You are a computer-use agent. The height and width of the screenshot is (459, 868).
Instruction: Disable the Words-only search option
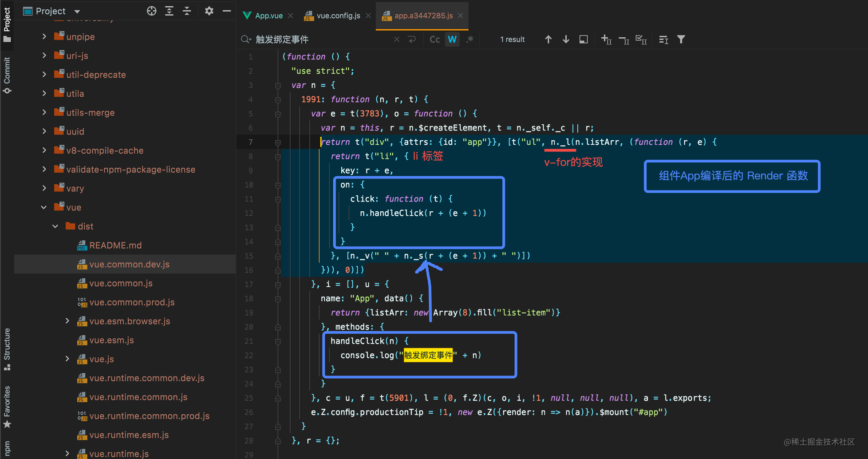(x=452, y=40)
